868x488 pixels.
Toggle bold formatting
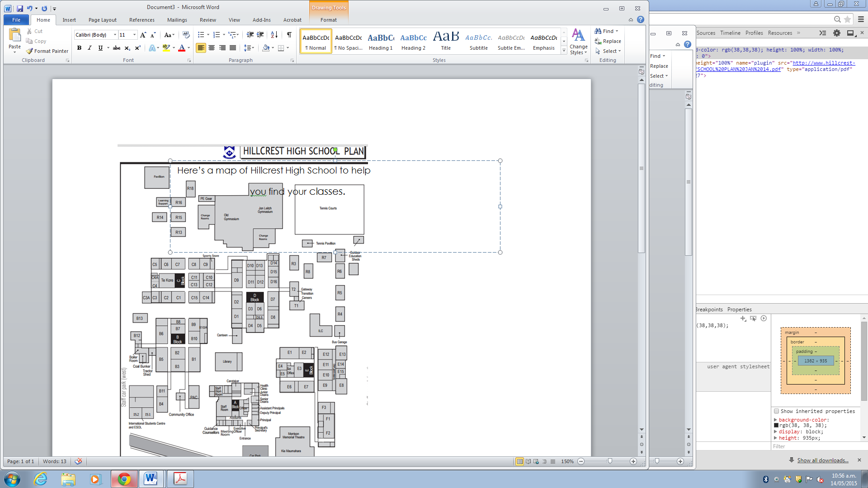click(79, 48)
